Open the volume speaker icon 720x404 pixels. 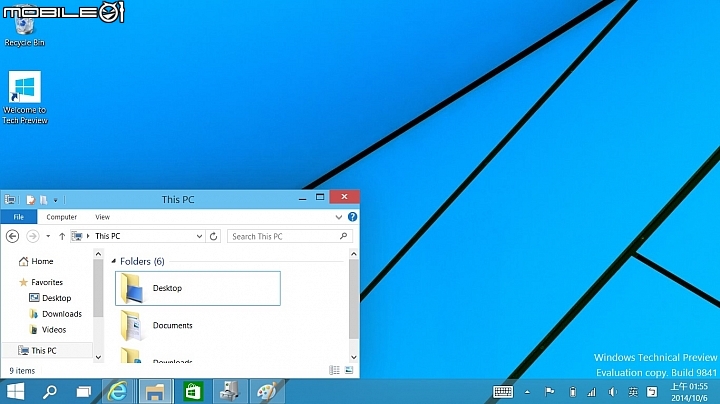pyautogui.click(x=613, y=392)
